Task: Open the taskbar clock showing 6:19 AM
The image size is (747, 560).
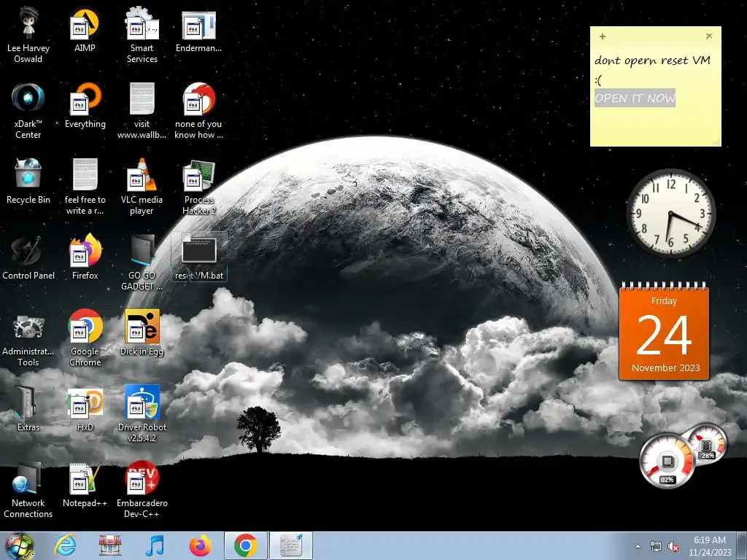Action: [x=710, y=546]
